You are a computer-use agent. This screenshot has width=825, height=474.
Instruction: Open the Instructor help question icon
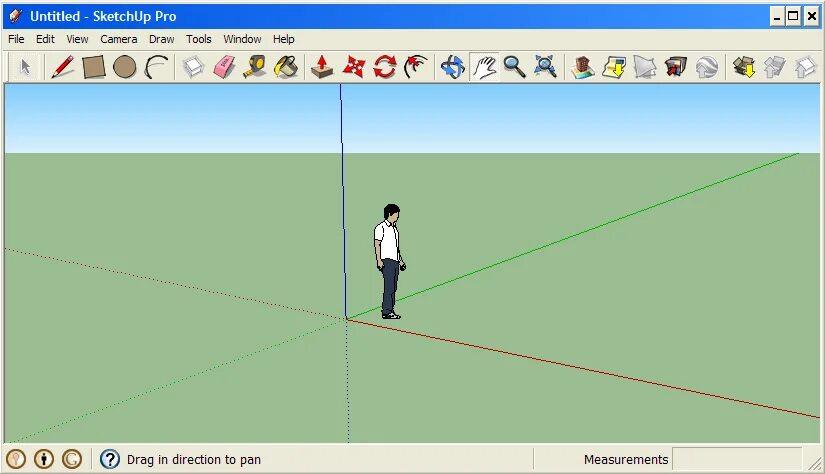(110, 459)
